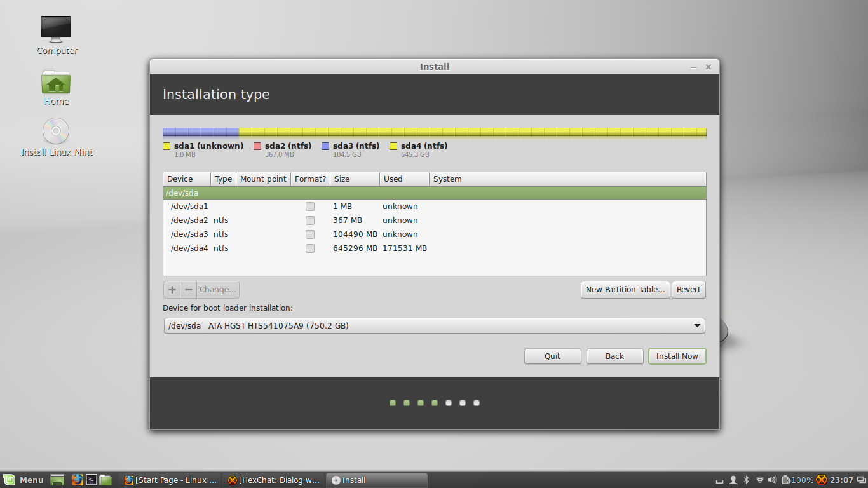The image size is (868, 488).
Task: Click the Show Desktop panel icon
Action: [57, 480]
